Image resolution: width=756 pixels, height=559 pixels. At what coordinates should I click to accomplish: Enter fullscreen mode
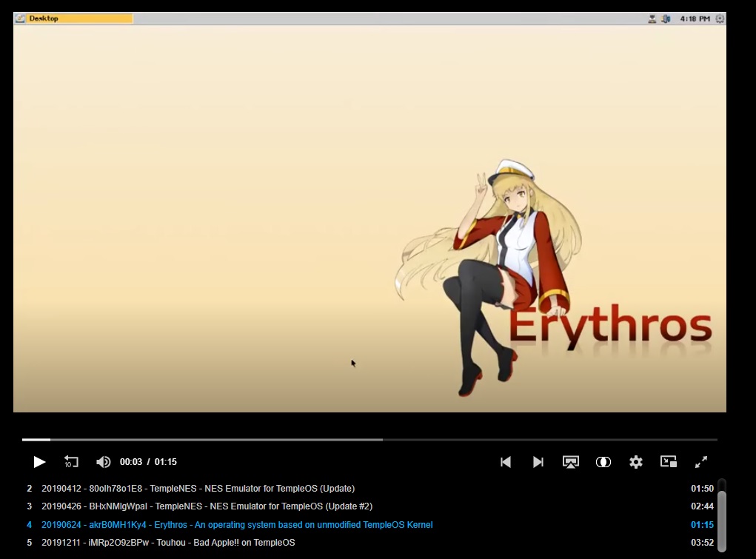[x=701, y=462]
